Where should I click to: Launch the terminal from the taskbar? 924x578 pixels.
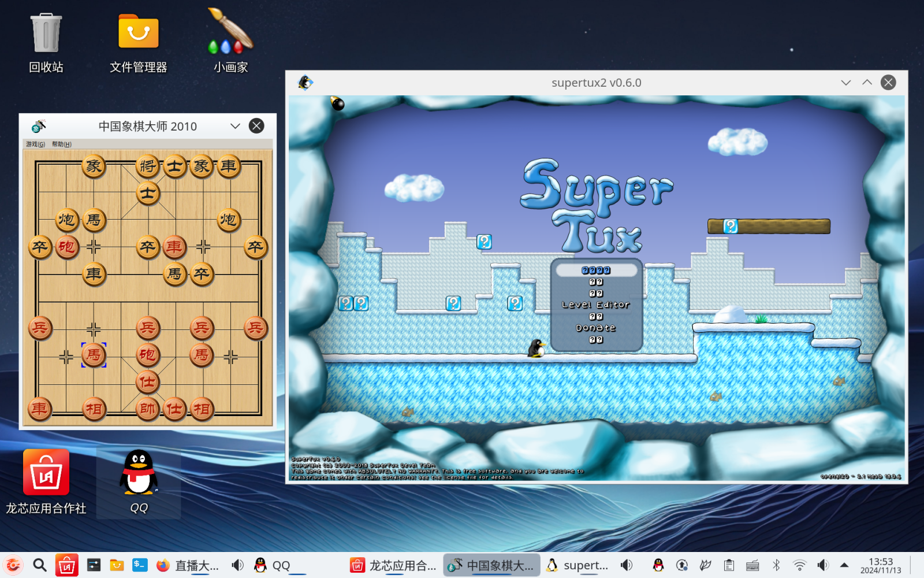(140, 565)
